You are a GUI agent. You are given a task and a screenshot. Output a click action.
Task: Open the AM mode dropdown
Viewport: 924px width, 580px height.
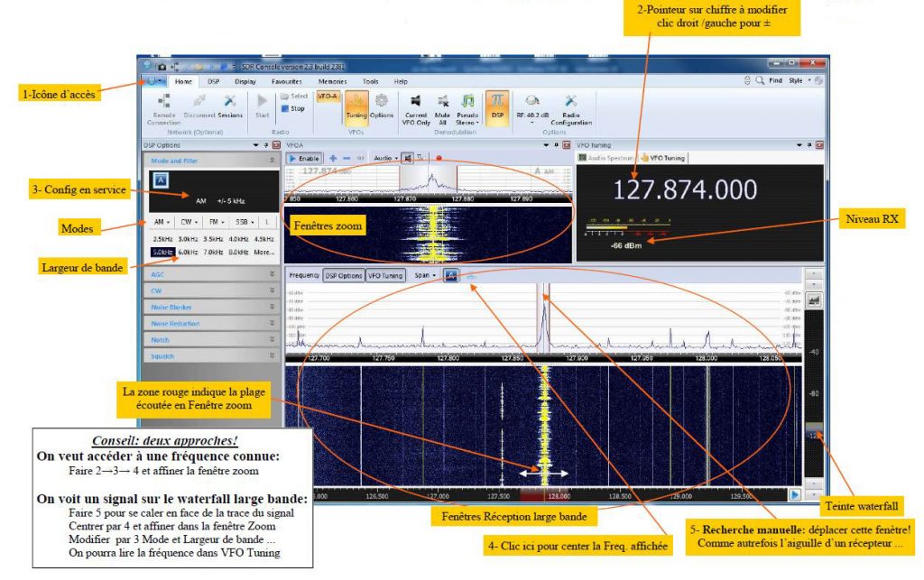(162, 222)
